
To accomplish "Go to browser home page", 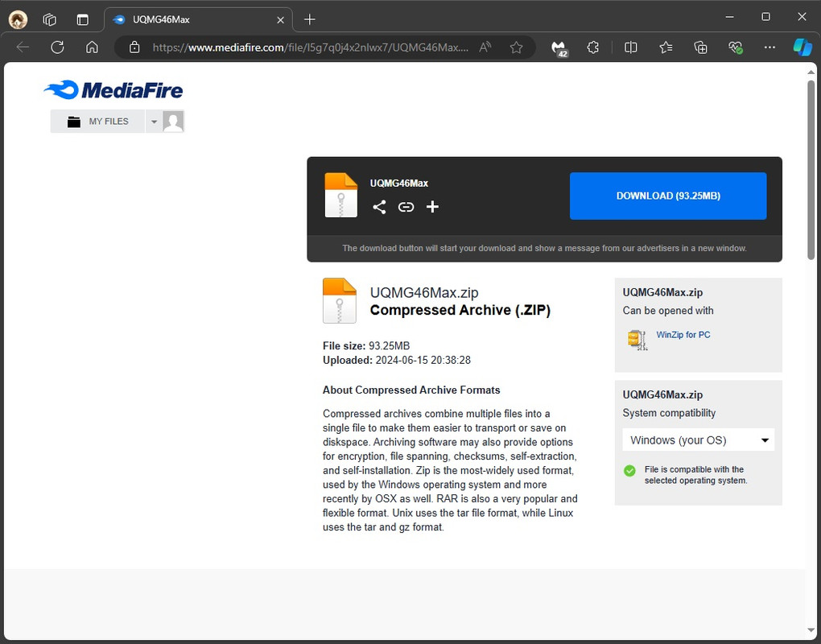I will coord(92,47).
